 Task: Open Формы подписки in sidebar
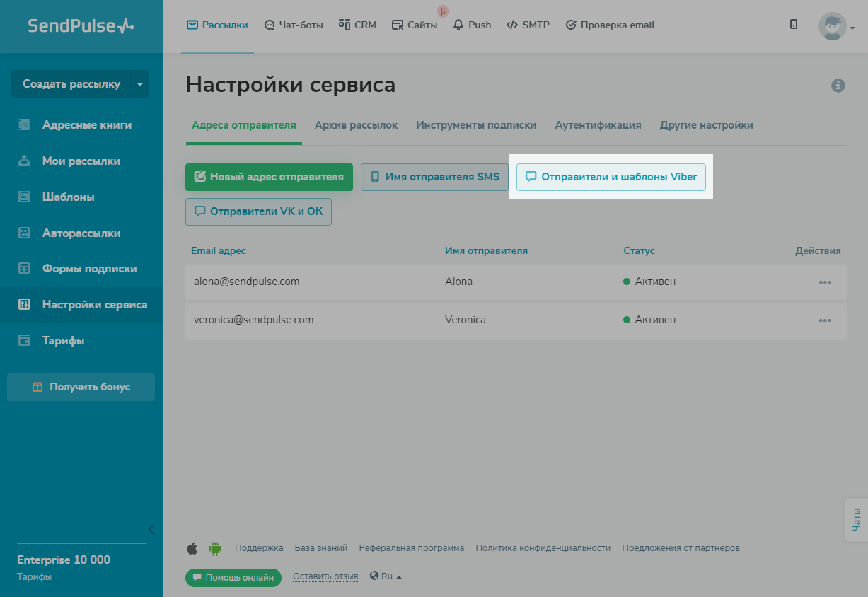[90, 269]
